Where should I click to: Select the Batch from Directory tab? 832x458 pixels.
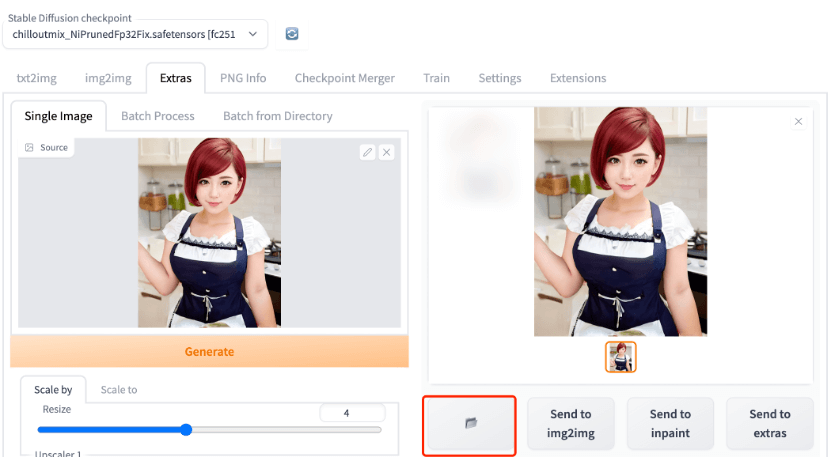click(277, 116)
